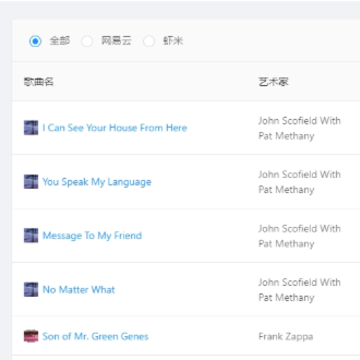Click artist text in Message To My Friend row

[x=299, y=236]
